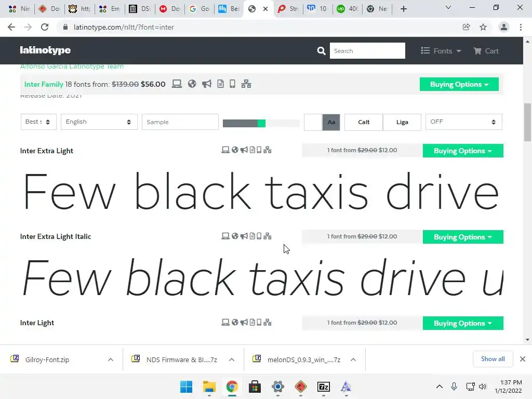Switch to the Bes browser tab
Viewport: 532px width, 399px height.
(x=229, y=9)
